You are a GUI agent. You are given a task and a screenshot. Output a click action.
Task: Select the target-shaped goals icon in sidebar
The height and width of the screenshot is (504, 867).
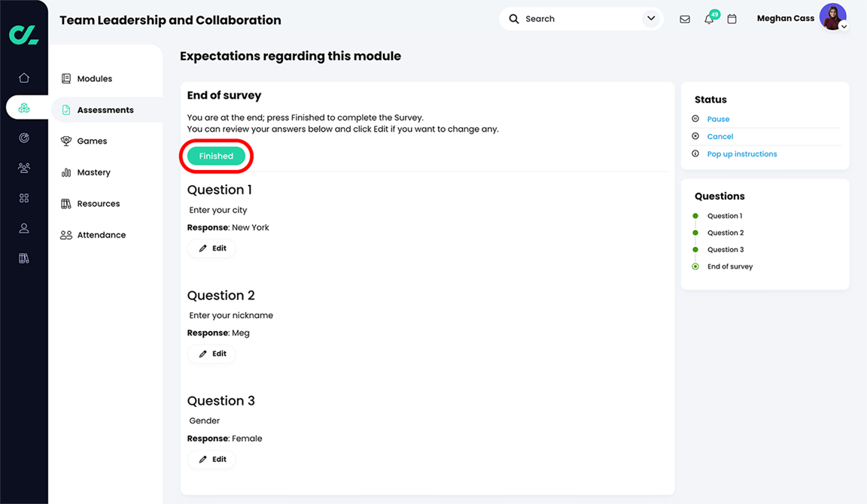(23, 138)
